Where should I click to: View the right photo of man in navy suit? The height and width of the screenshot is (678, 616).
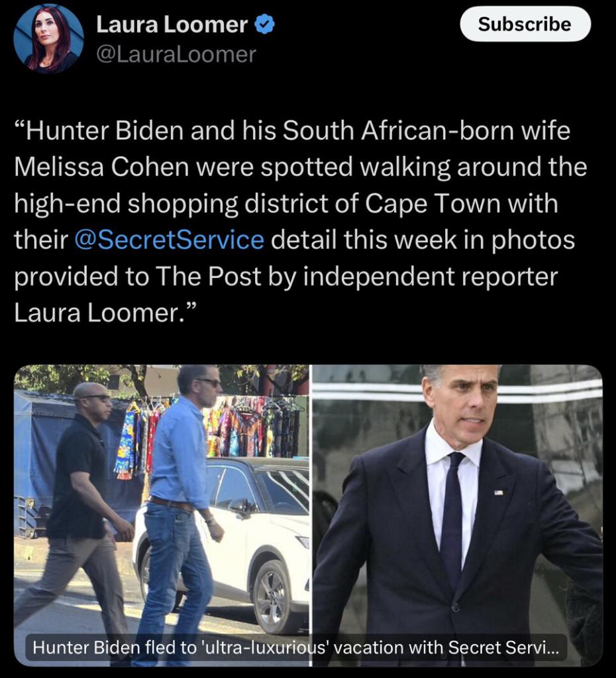(457, 515)
